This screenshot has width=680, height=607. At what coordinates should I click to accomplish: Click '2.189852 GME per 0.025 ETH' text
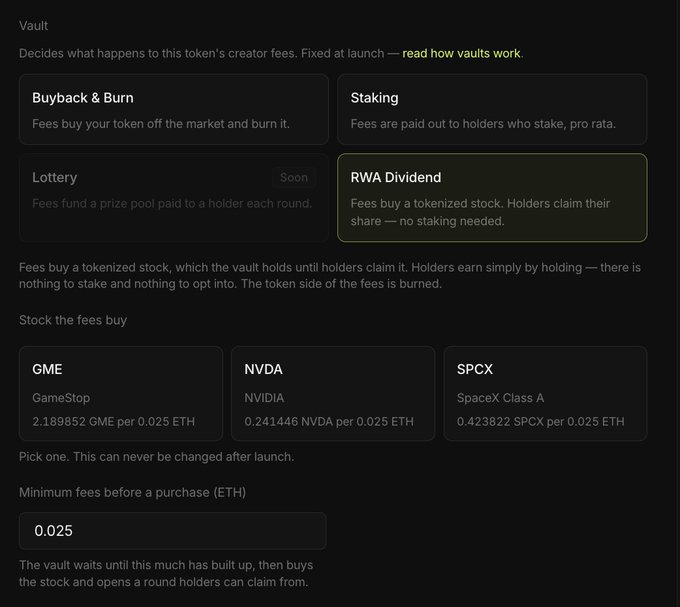[114, 421]
